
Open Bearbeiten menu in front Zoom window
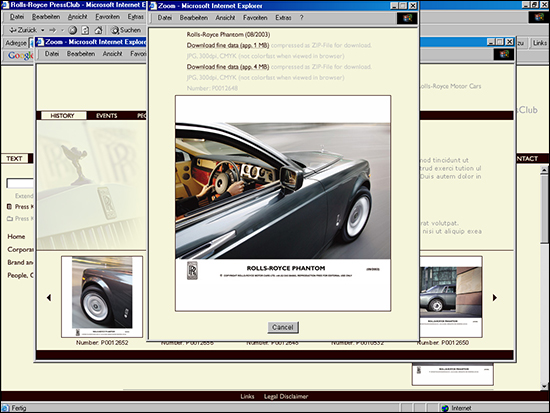(x=194, y=18)
